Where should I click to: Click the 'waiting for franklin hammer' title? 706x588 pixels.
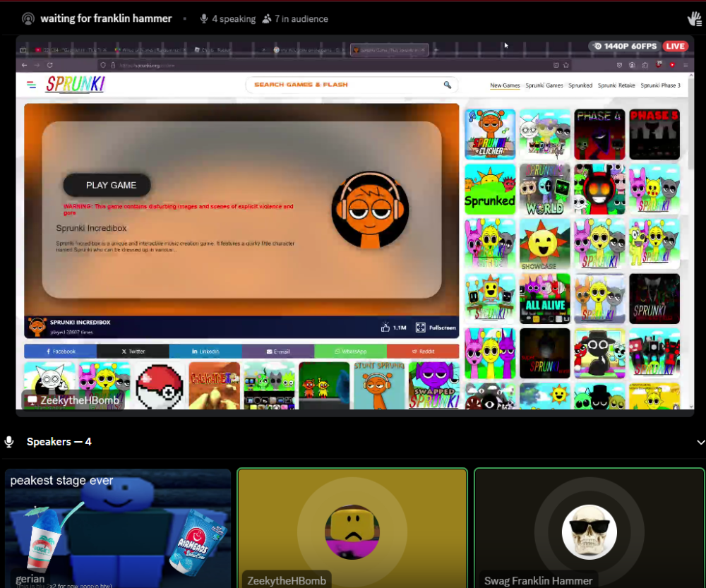[107, 18]
